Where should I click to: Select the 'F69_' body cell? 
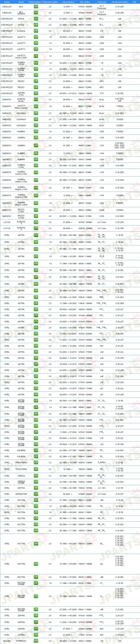102,297
